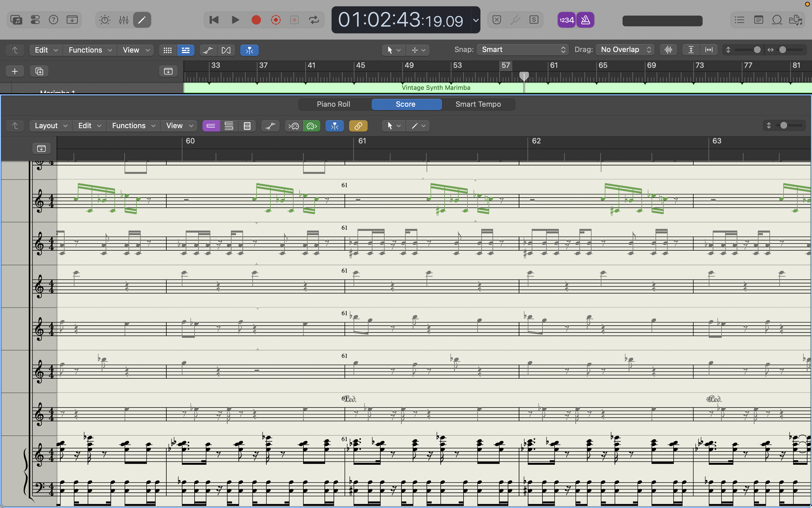
Task: Open the Tracks left-click pointer tool menu
Action: (x=393, y=50)
